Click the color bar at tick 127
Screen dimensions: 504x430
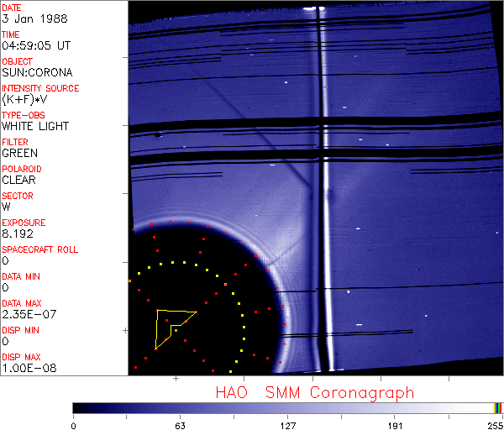click(x=287, y=407)
